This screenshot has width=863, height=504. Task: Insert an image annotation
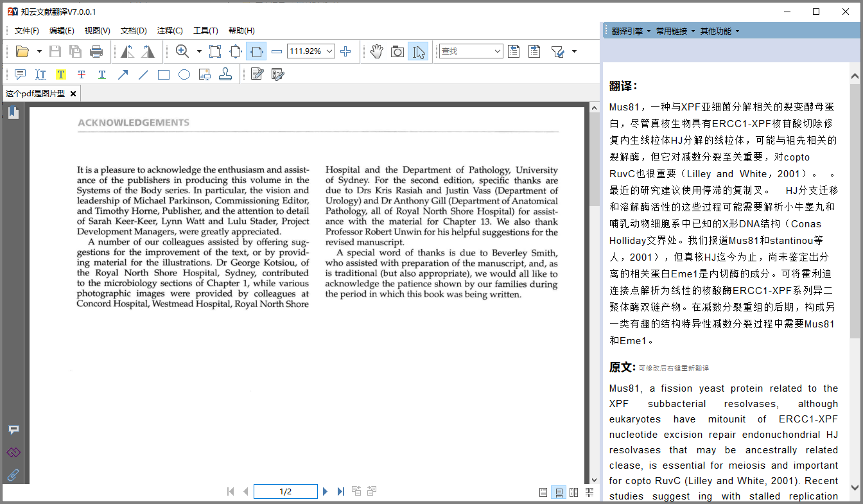(205, 74)
